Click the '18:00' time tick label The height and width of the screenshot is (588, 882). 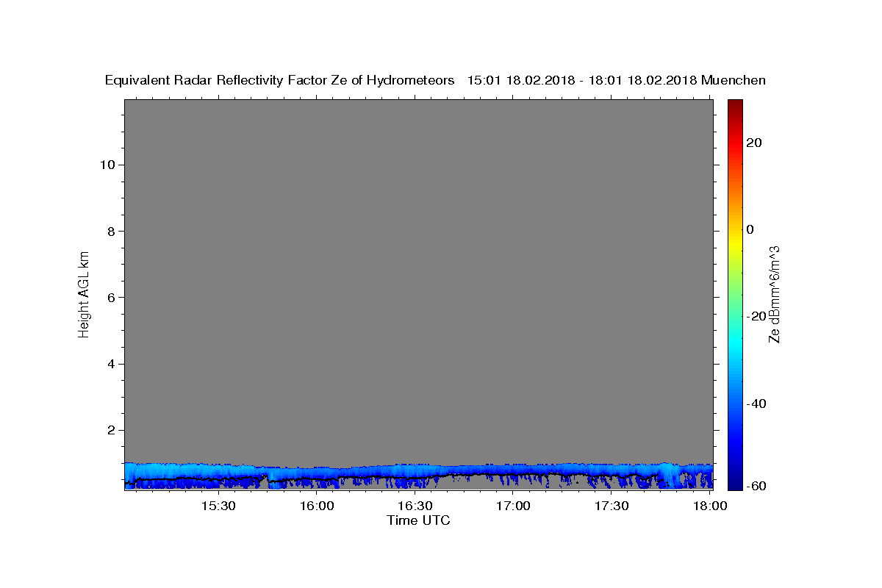click(x=709, y=506)
